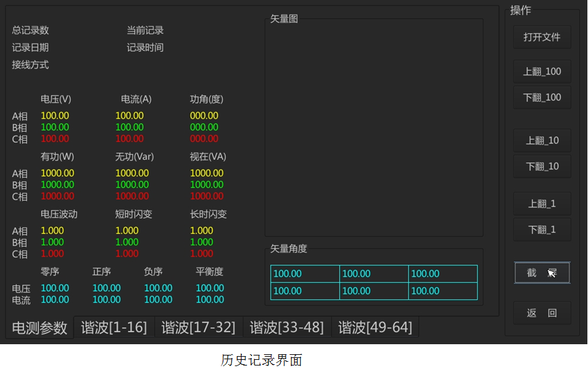Viewport: 588px width, 373px height.
Task: Open the 谐波[1-16] tab
Action: pyautogui.click(x=114, y=327)
